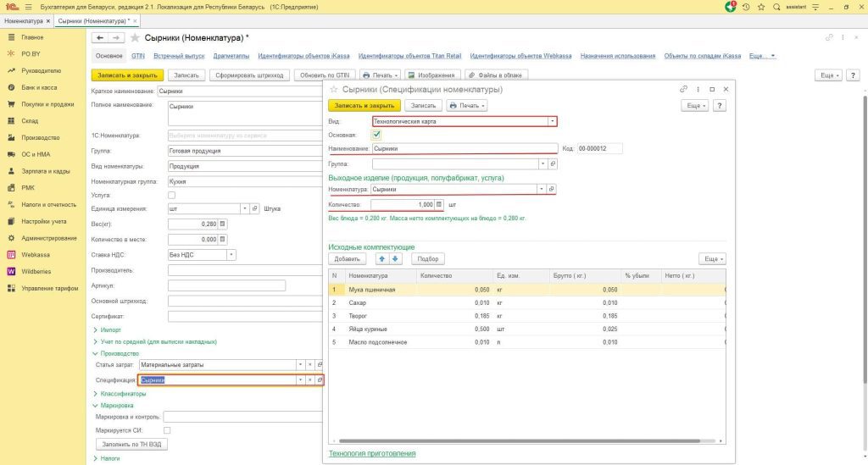Open the Вид dropdown with Технологическая карта
This screenshot has height=465, width=868.
(x=553, y=121)
